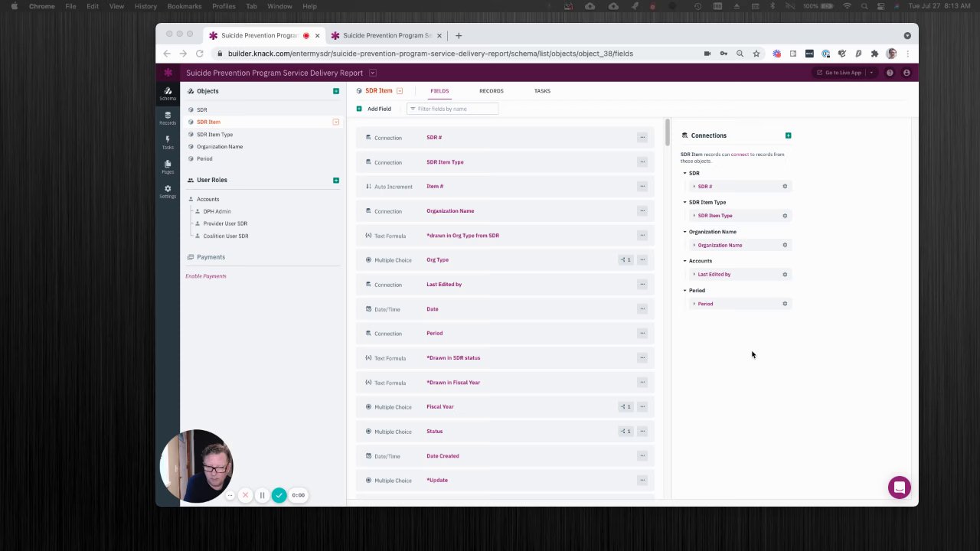Open the Profiles menu in the menu bar
Image resolution: width=980 pixels, height=551 pixels.
click(x=224, y=6)
